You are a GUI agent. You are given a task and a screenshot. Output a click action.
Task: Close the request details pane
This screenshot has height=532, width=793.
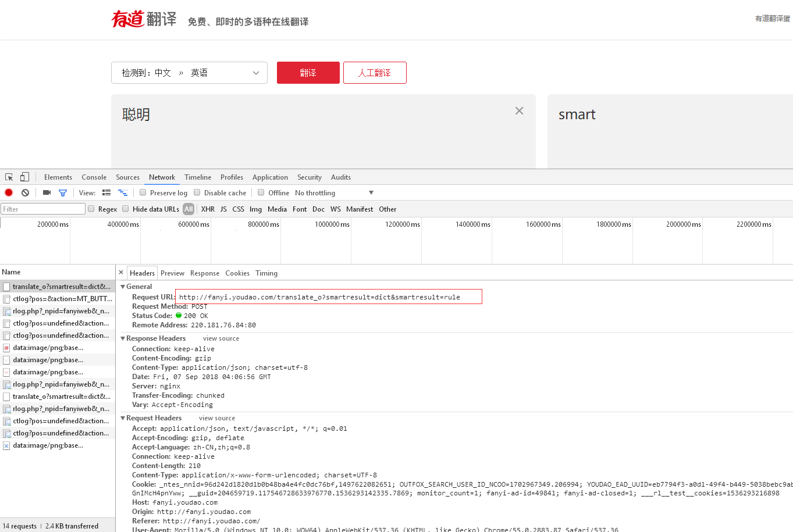pyautogui.click(x=121, y=273)
